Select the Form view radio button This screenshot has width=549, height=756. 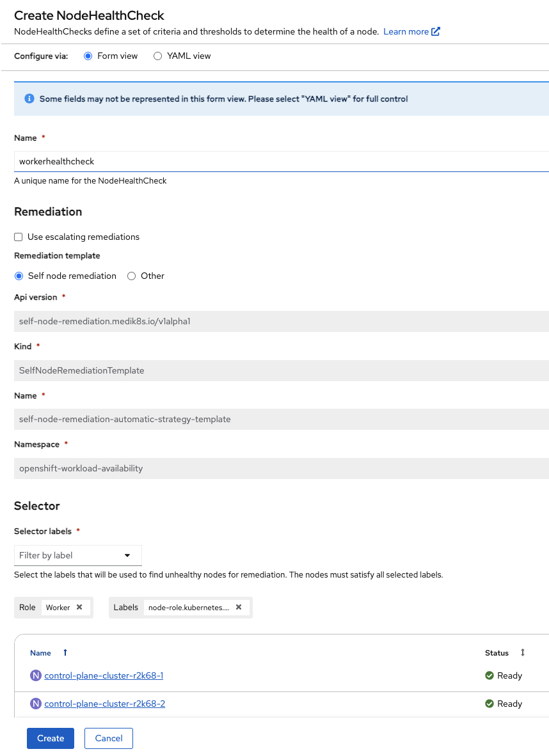(88, 56)
